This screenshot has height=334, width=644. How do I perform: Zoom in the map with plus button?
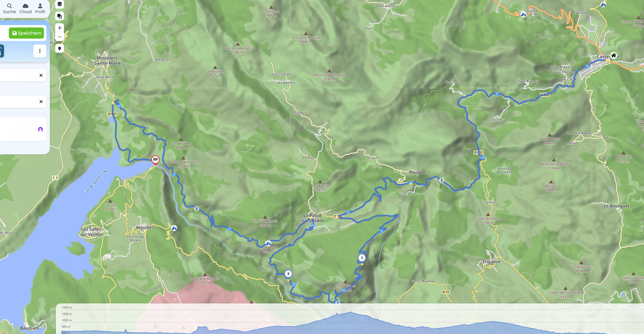60,28
